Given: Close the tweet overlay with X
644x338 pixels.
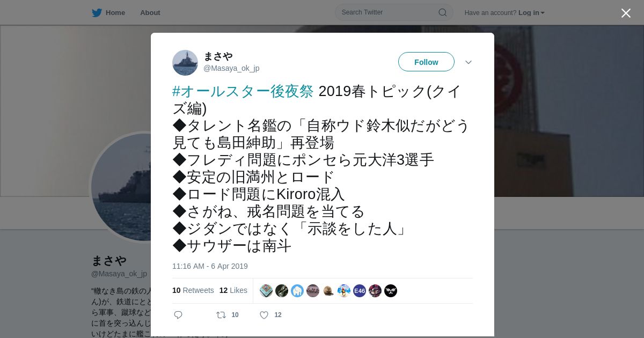Looking at the screenshot, I should (626, 13).
